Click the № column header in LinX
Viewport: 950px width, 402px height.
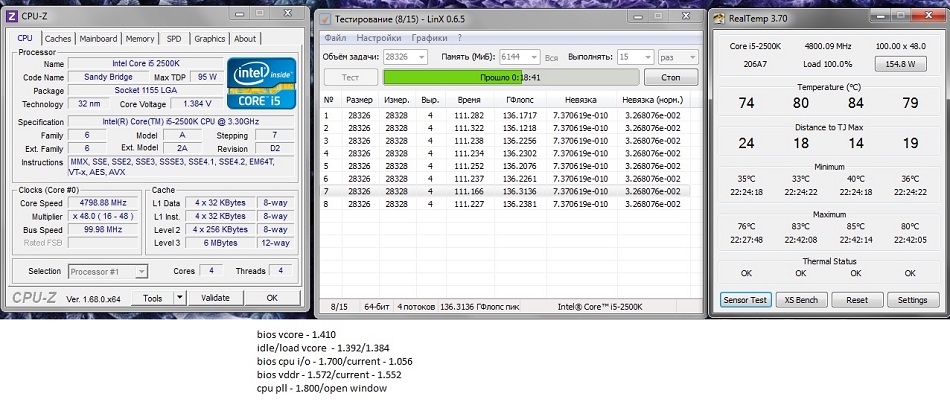330,100
